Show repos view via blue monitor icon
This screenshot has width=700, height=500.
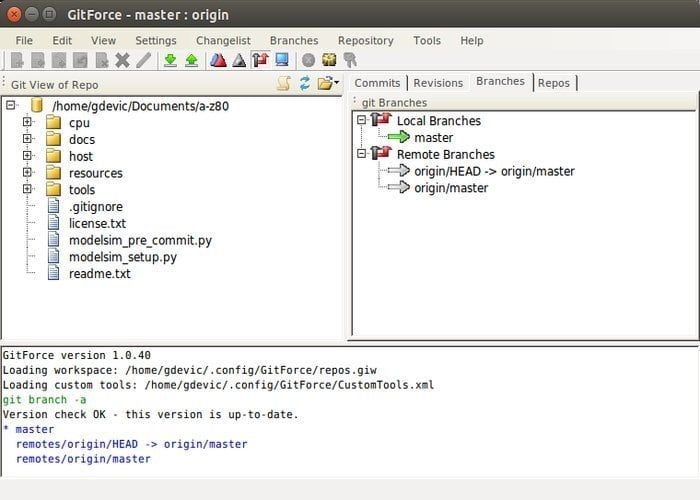pos(282,60)
